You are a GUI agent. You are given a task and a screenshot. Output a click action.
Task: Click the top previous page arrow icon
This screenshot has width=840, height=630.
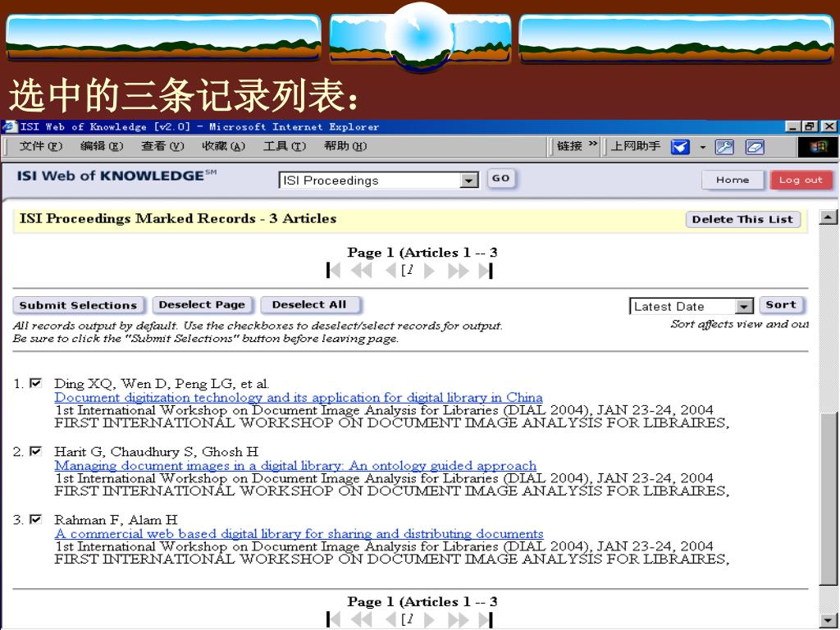(391, 271)
